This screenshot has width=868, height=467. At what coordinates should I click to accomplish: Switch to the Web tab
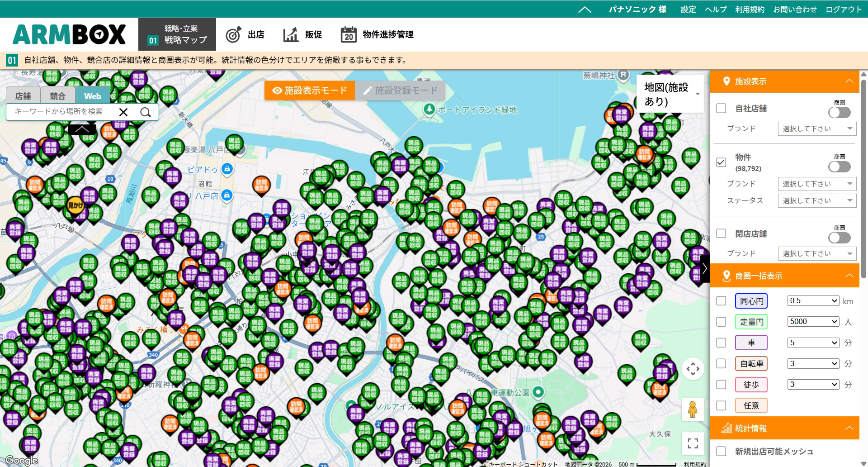click(92, 95)
